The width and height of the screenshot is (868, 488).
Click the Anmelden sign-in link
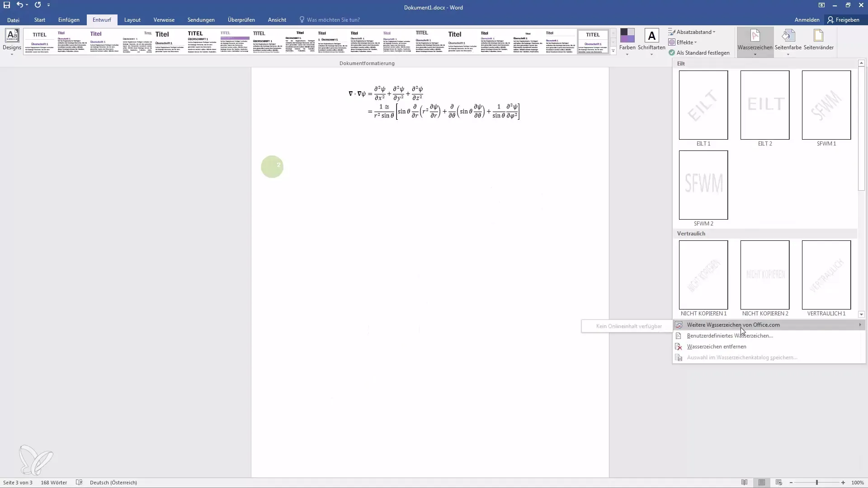[x=807, y=20]
